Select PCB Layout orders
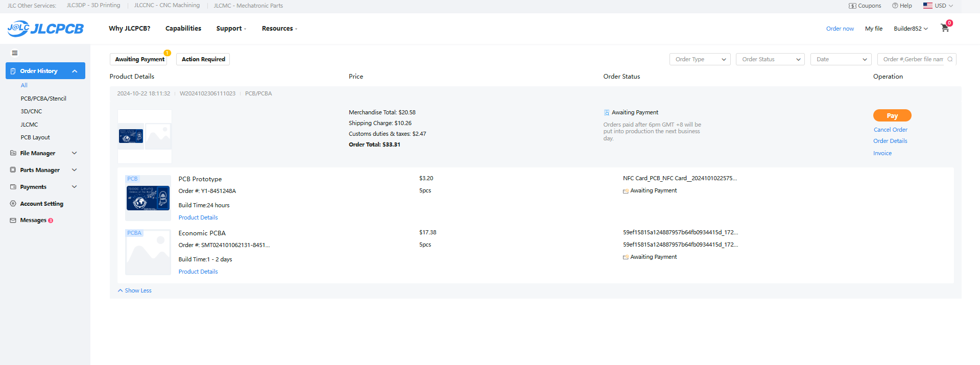980x365 pixels. tap(35, 137)
